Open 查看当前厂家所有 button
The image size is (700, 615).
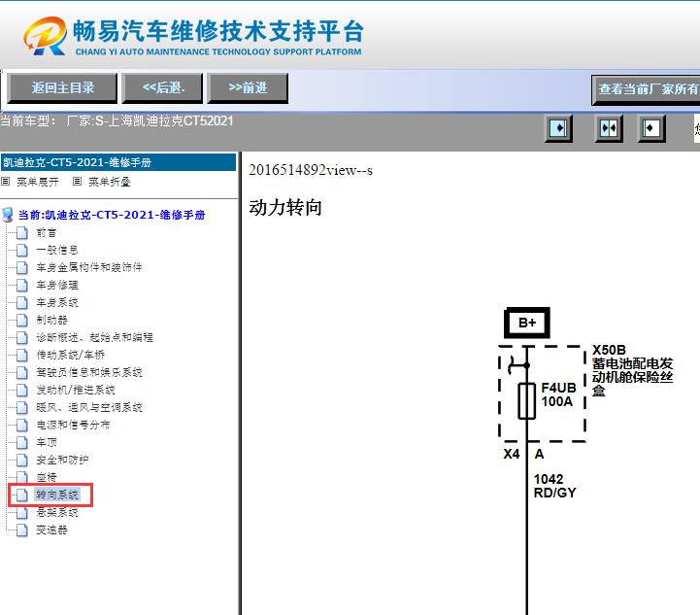pos(646,89)
